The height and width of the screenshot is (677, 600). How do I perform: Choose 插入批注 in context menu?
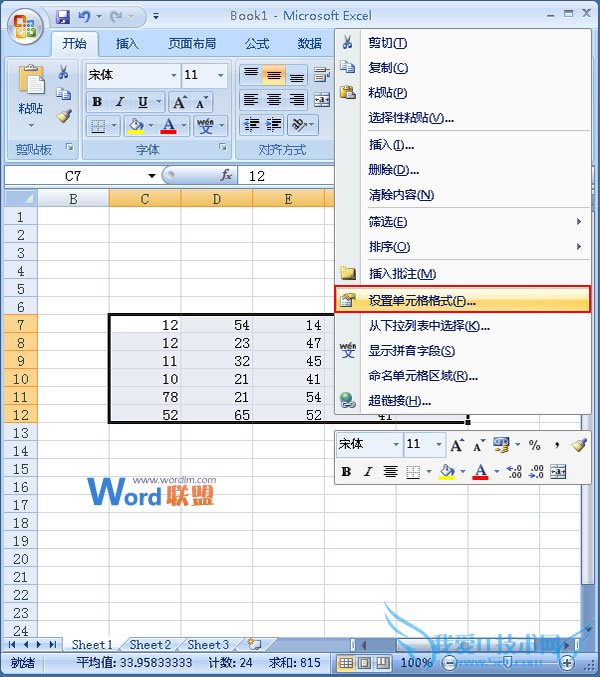(x=462, y=273)
